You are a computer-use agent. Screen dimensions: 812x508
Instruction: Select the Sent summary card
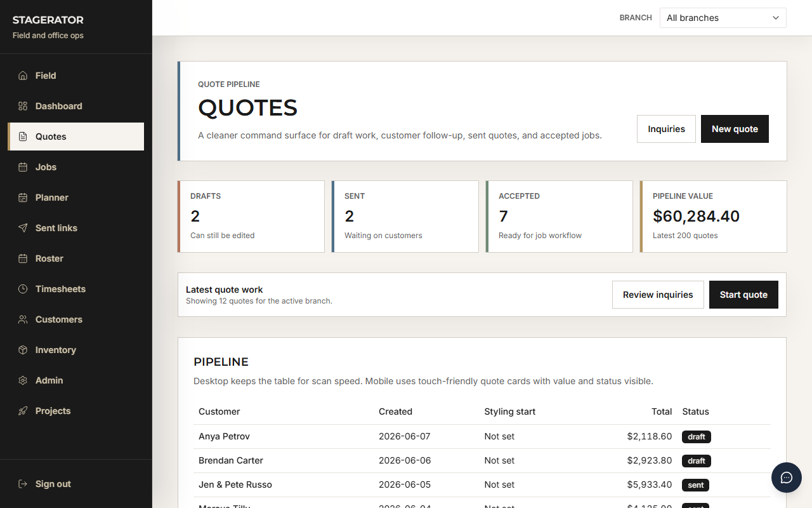(x=405, y=217)
